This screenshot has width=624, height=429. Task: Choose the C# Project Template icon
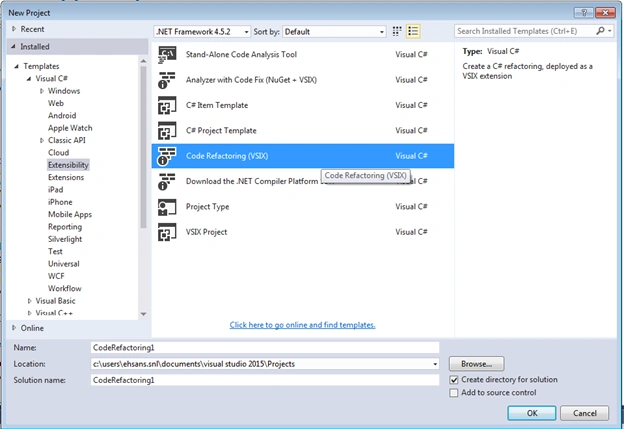167,131
